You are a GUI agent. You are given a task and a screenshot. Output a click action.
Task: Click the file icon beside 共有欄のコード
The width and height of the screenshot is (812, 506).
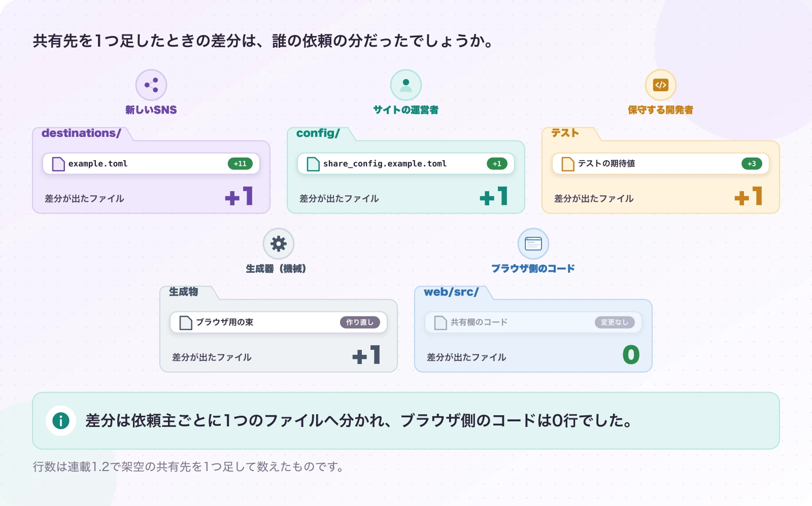(x=441, y=322)
